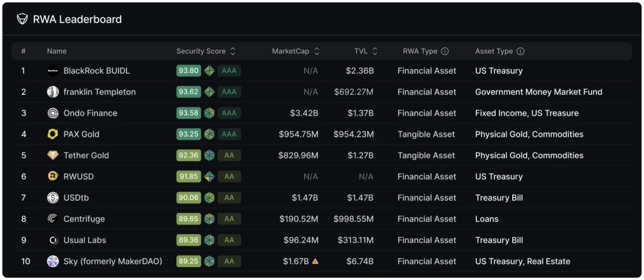Click the Centrifuge logo icon

[53, 219]
